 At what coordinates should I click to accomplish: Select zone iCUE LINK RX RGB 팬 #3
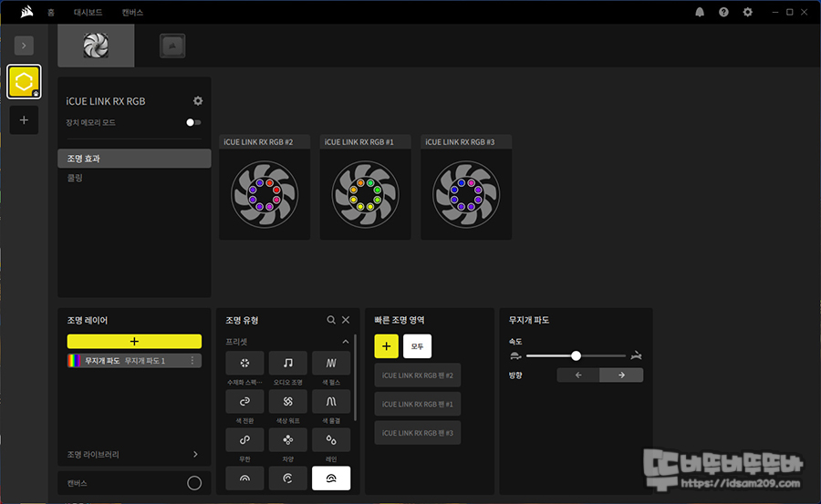418,433
